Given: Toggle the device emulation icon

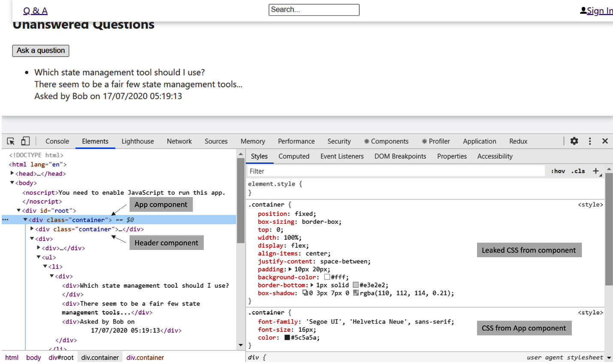Looking at the screenshot, I should pos(25,141).
